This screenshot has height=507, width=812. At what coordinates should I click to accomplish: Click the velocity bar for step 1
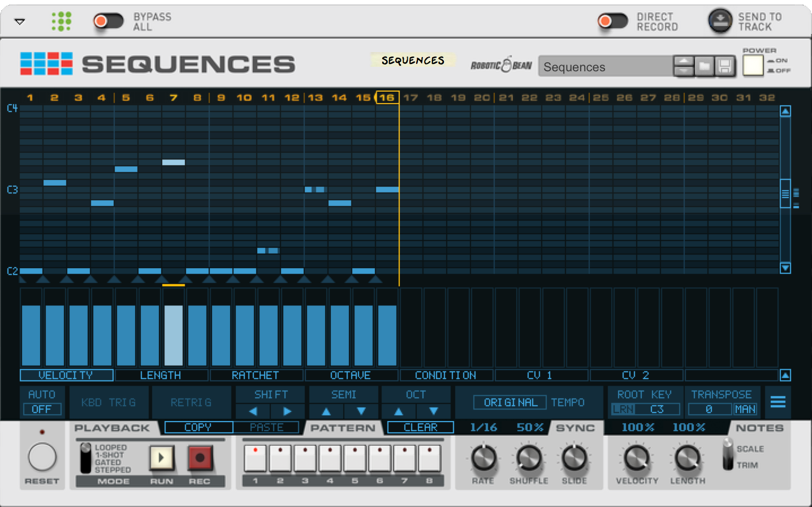31,336
